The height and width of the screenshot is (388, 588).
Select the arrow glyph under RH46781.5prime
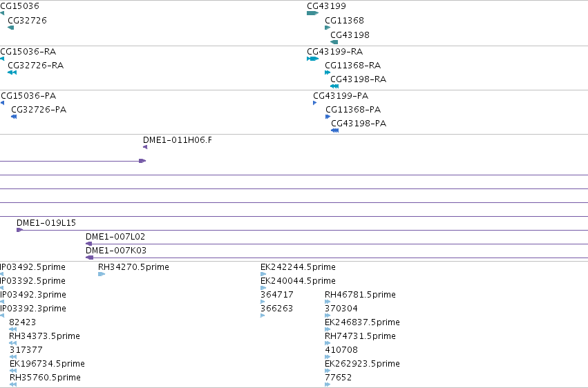coord(328,302)
